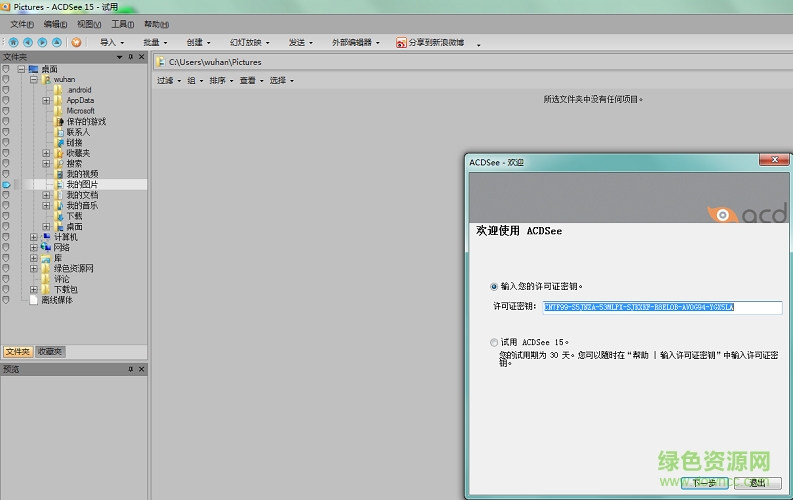Click the pin icon on 预览 panel
Viewport: 793px width, 500px height.
[130, 369]
